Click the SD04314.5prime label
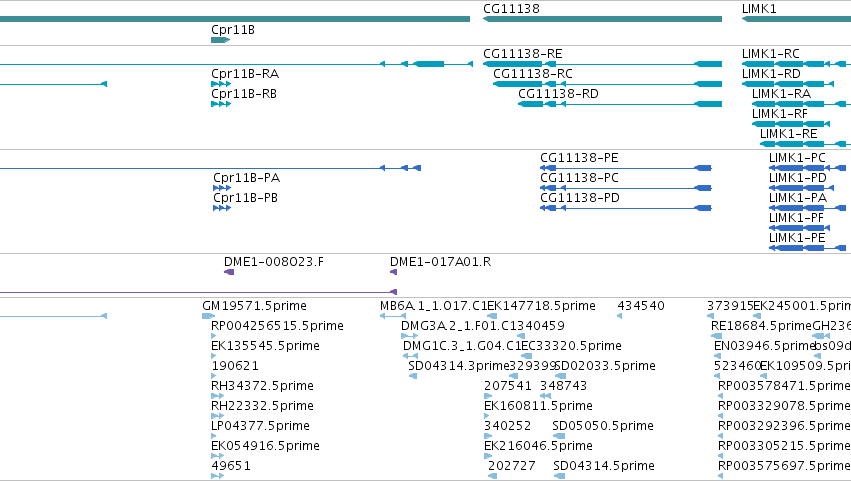The height and width of the screenshot is (481, 851). pos(604,466)
